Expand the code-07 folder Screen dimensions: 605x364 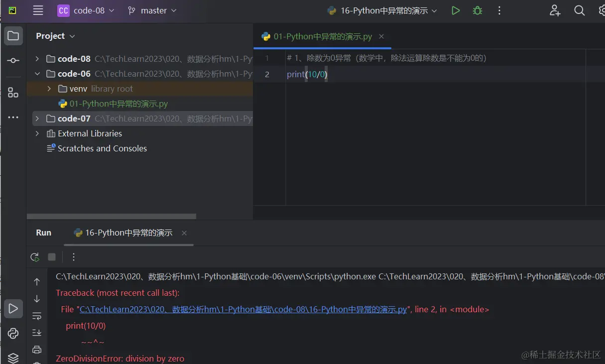point(36,118)
